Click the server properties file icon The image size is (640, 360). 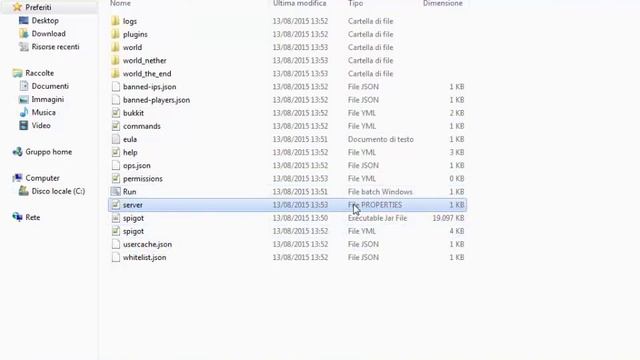pos(116,204)
